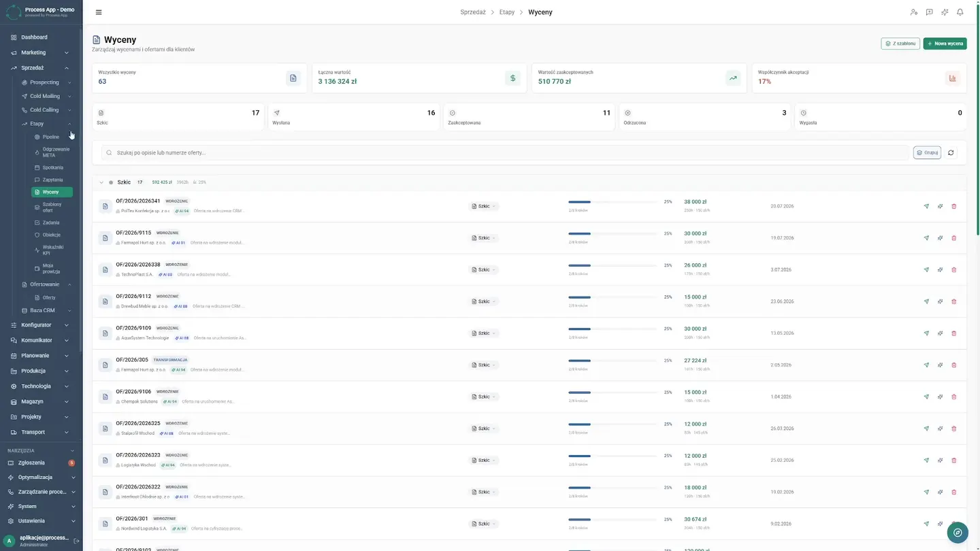Send offer OF/2026/9109 with paper plane icon

pos(926,333)
